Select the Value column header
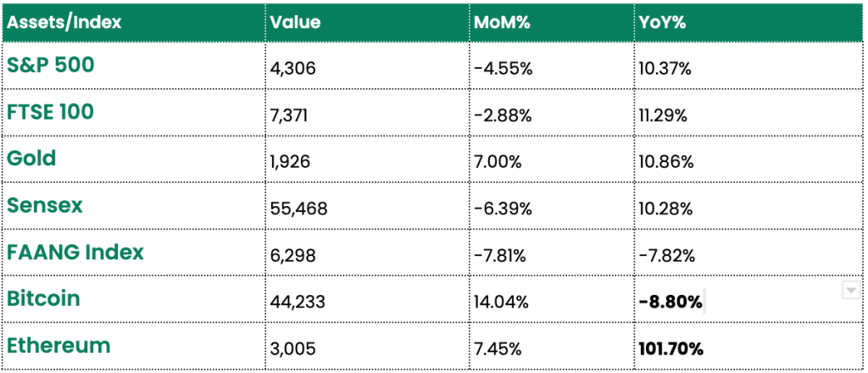 368,23
